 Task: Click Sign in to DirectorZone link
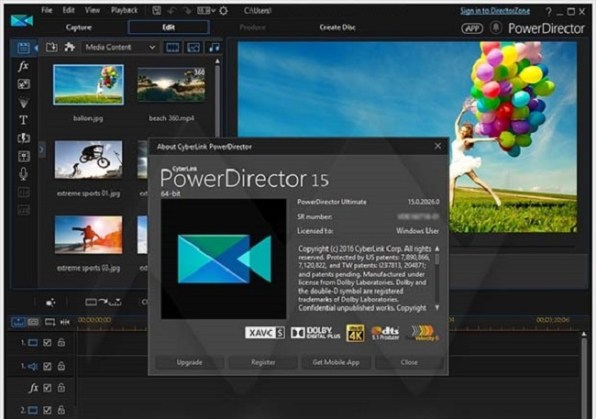[x=495, y=11]
